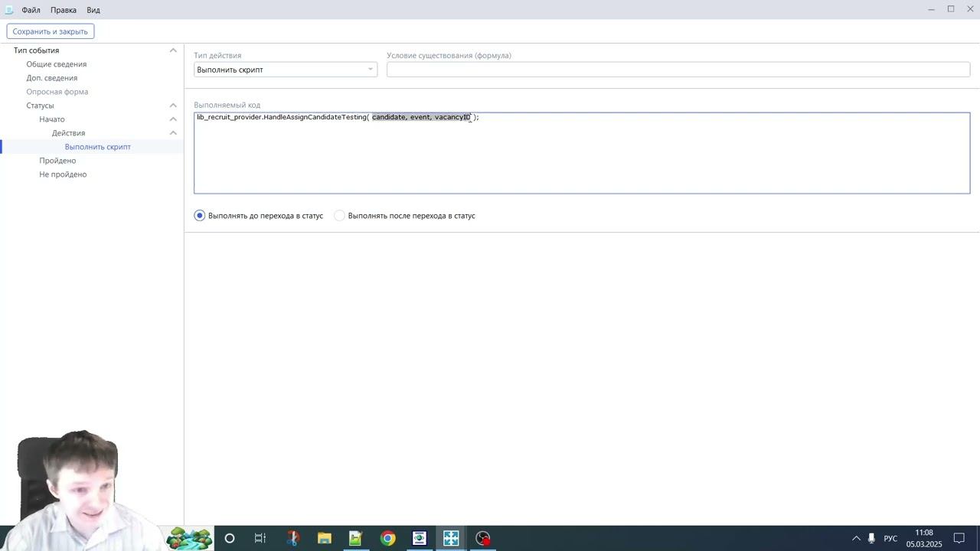The image size is (980, 551).
Task: Open the monitor-eye app in taskbar
Action: (x=420, y=539)
